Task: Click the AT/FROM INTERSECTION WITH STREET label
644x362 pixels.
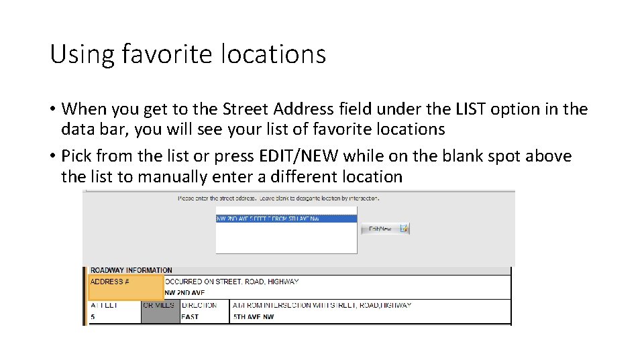Action: pyautogui.click(x=322, y=306)
